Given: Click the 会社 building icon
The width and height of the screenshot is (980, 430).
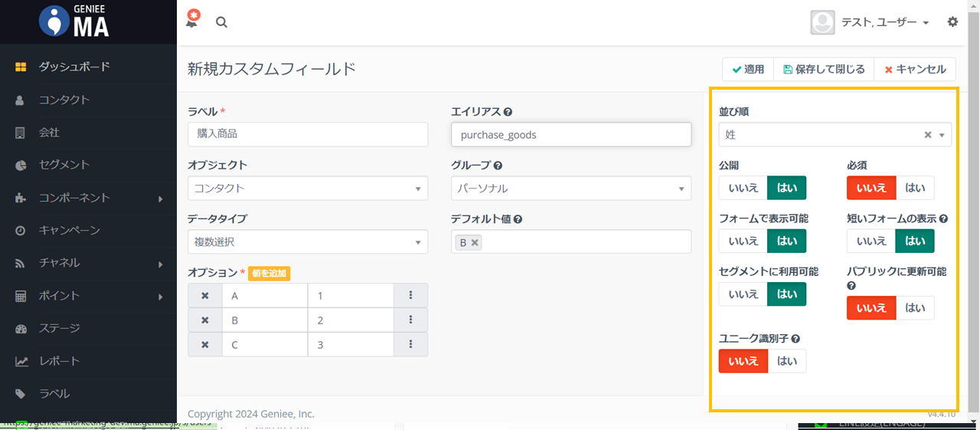Looking at the screenshot, I should 21,133.
